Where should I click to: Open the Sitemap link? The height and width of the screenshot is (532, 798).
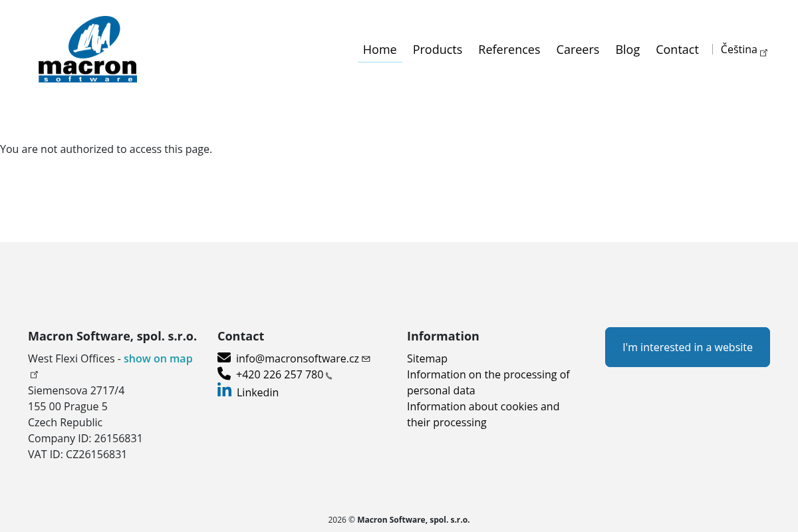(427, 358)
